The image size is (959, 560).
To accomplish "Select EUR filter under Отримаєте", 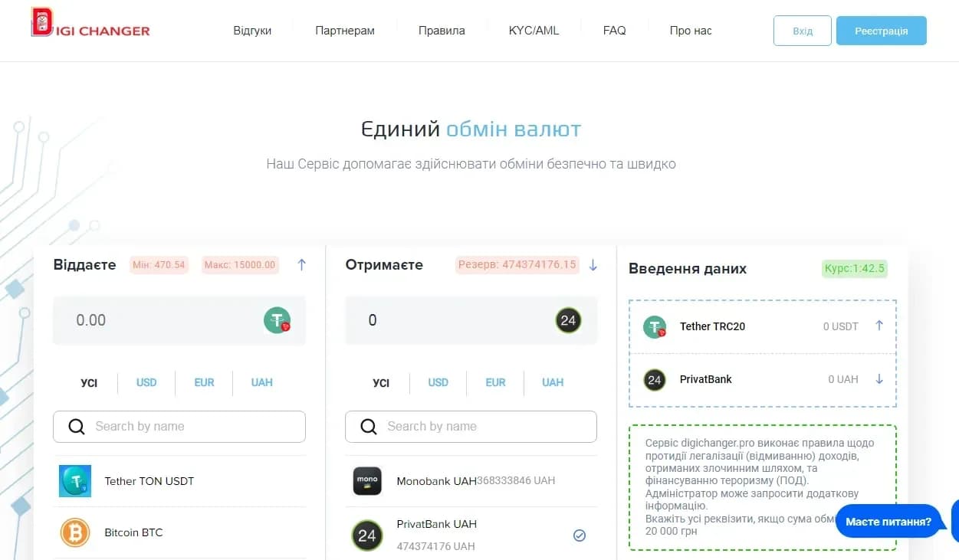I will [x=495, y=382].
